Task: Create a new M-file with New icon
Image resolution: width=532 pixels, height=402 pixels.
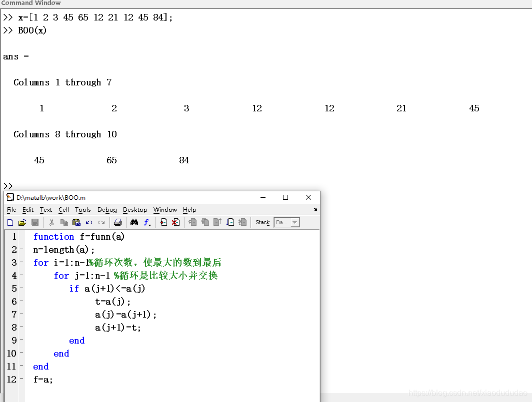Action: click(x=10, y=222)
